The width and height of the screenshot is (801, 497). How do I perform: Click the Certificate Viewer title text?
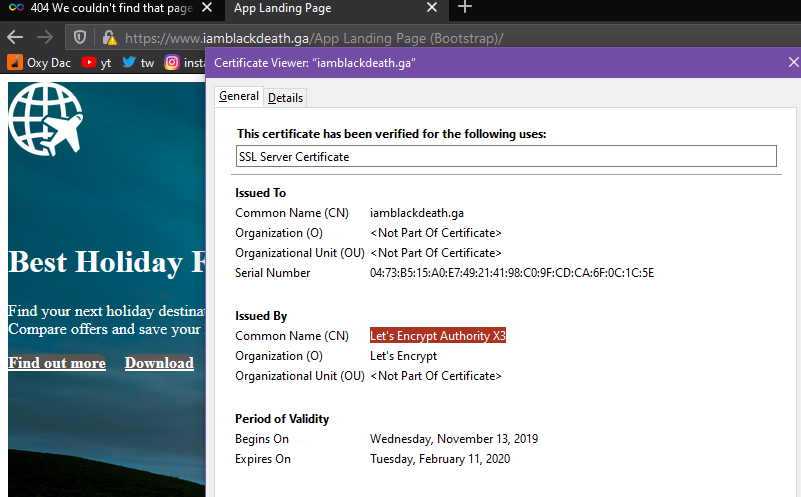click(315, 63)
